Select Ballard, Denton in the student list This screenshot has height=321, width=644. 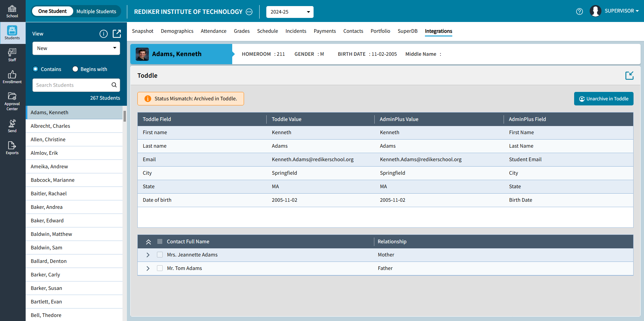click(x=74, y=261)
